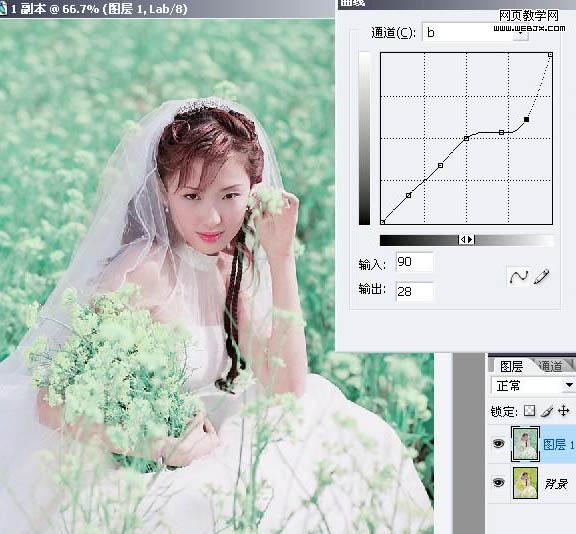Image resolution: width=576 pixels, height=534 pixels.
Task: Click the document title 1 副本 @ 66.7%
Action: [54, 9]
